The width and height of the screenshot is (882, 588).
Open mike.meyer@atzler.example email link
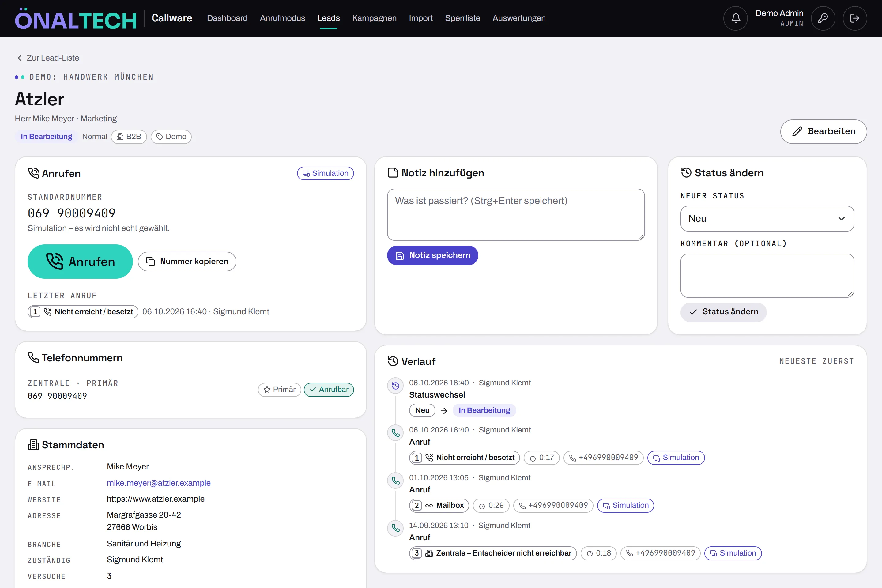pyautogui.click(x=159, y=483)
